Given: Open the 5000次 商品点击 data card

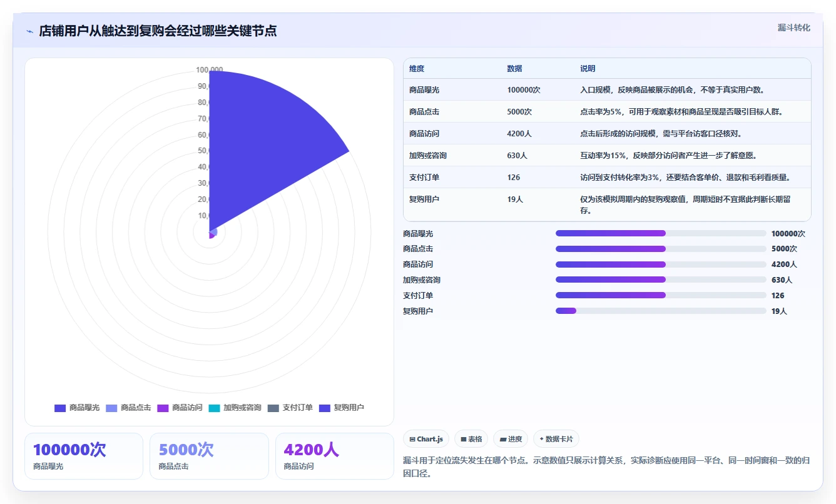Looking at the screenshot, I should tap(209, 456).
